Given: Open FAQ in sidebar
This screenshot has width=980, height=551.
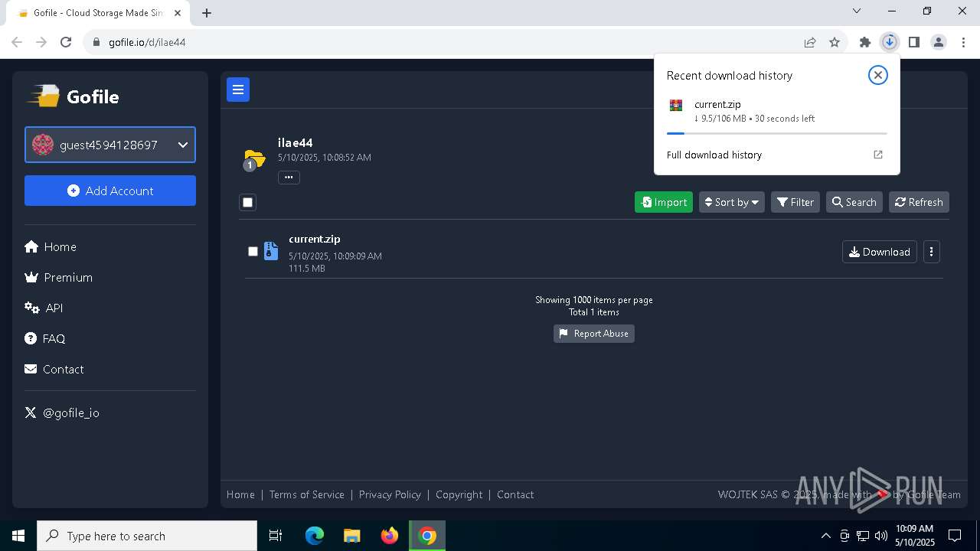Looking at the screenshot, I should 45,338.
